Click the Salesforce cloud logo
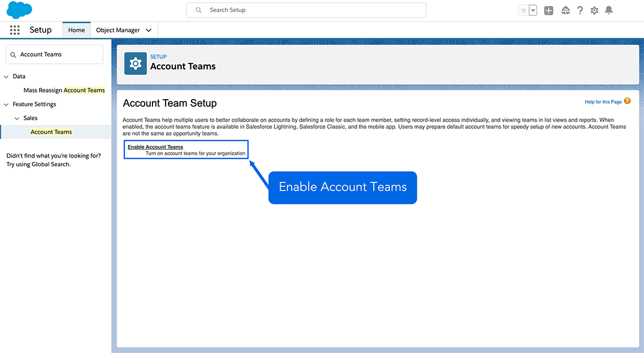This screenshot has width=644, height=362. click(18, 9)
